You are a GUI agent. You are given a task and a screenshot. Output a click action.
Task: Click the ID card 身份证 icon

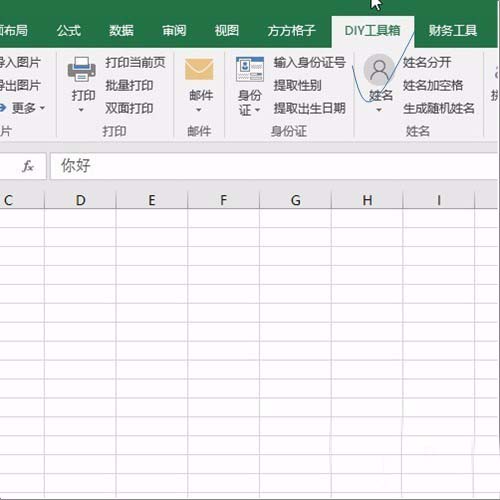[x=250, y=69]
